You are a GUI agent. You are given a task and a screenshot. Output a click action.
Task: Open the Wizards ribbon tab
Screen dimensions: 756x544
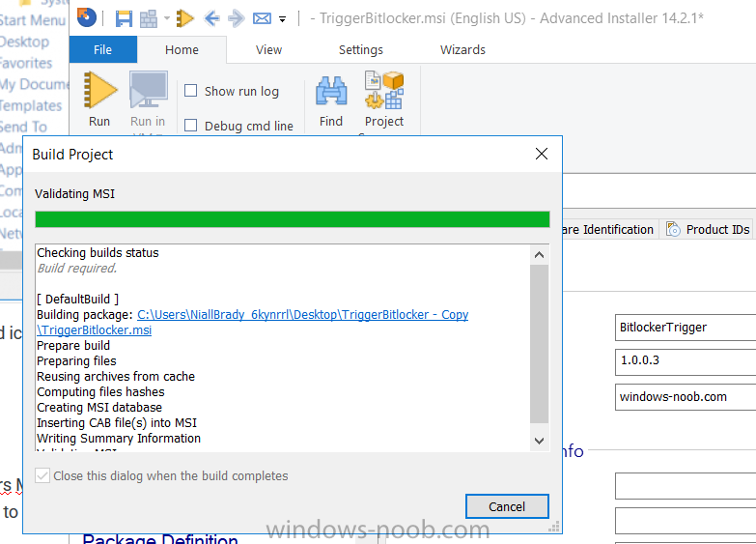462,49
